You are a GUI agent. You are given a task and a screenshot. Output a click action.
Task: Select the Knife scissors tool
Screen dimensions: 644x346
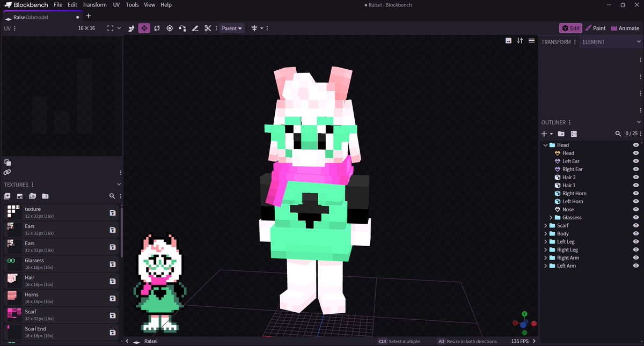coord(208,28)
